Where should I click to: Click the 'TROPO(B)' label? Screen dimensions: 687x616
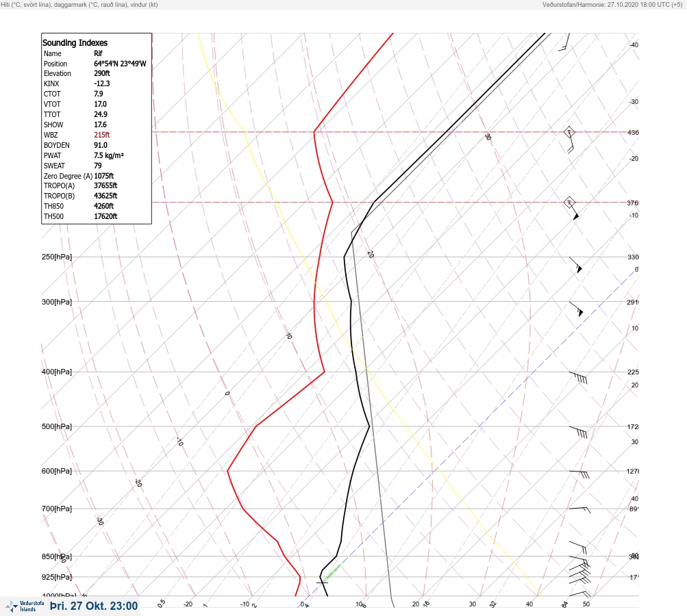[x=59, y=196]
